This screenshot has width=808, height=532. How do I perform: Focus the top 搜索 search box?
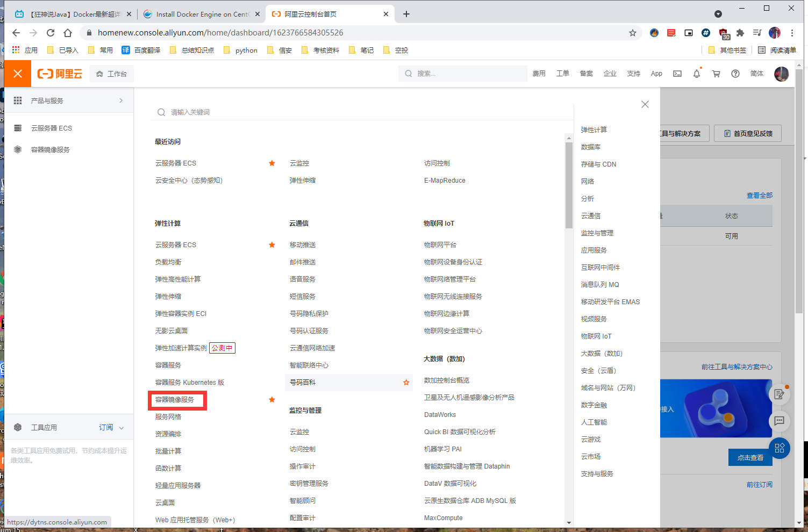463,74
